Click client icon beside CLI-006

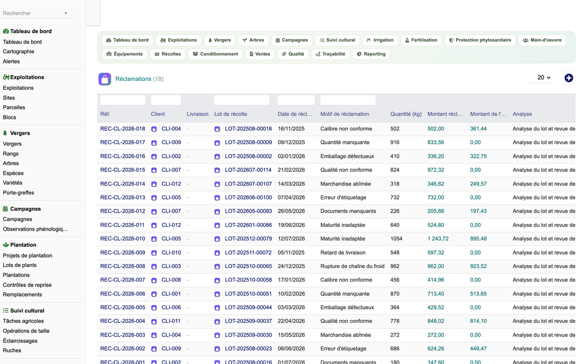(154, 308)
